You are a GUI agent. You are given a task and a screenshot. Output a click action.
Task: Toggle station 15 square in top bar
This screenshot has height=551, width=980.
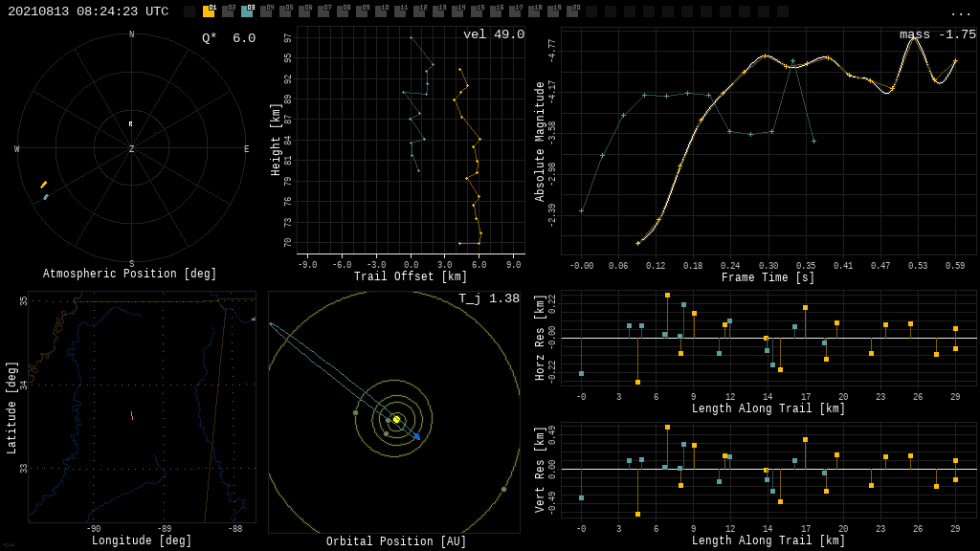tap(477, 11)
